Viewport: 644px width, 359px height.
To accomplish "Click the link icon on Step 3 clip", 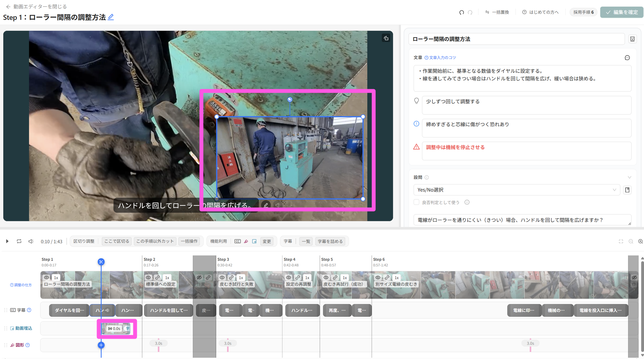I will pos(231,278).
